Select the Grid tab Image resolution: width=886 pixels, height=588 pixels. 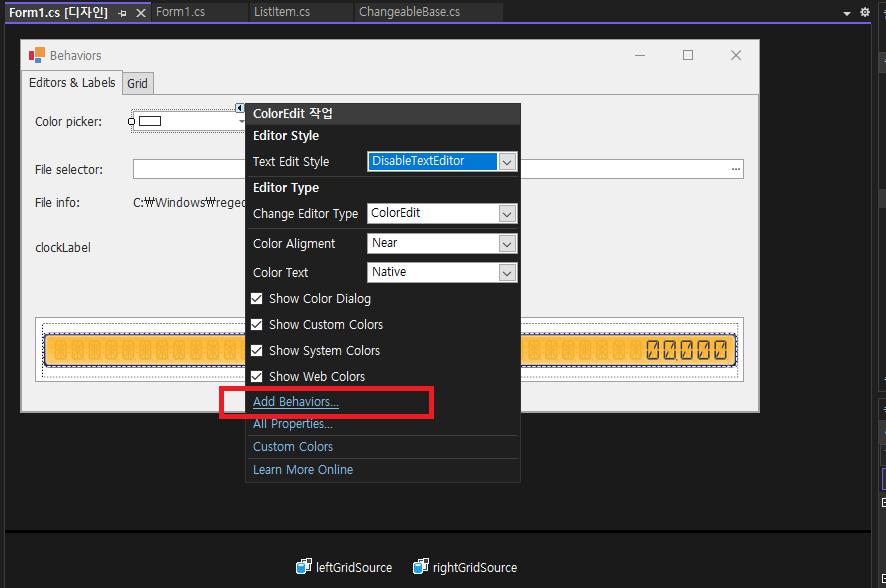pos(137,84)
